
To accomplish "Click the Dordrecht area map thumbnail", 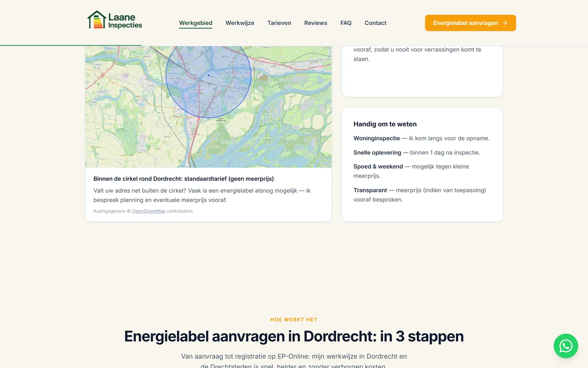I will click(x=208, y=107).
